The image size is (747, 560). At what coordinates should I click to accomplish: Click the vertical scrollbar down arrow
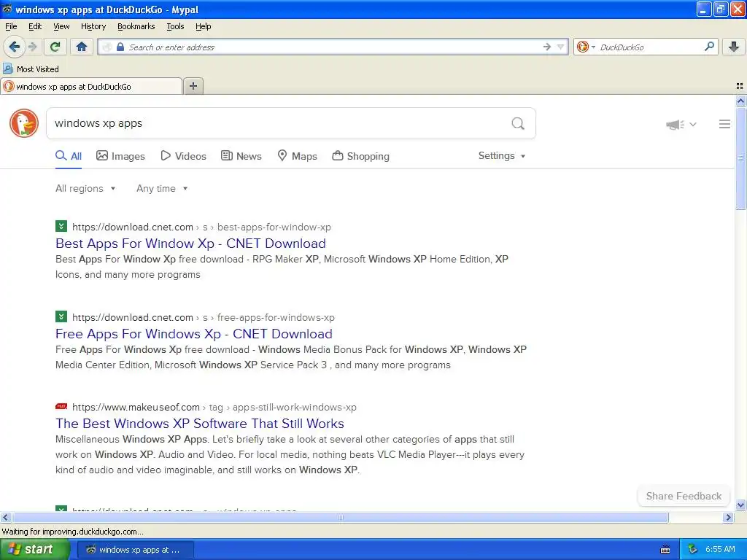pyautogui.click(x=740, y=505)
